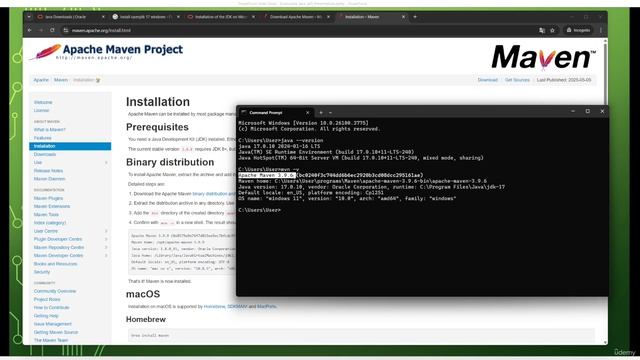Screen dimensions: 640x360
Task: Click the binary distribution link in step 1
Action: (x=213, y=193)
